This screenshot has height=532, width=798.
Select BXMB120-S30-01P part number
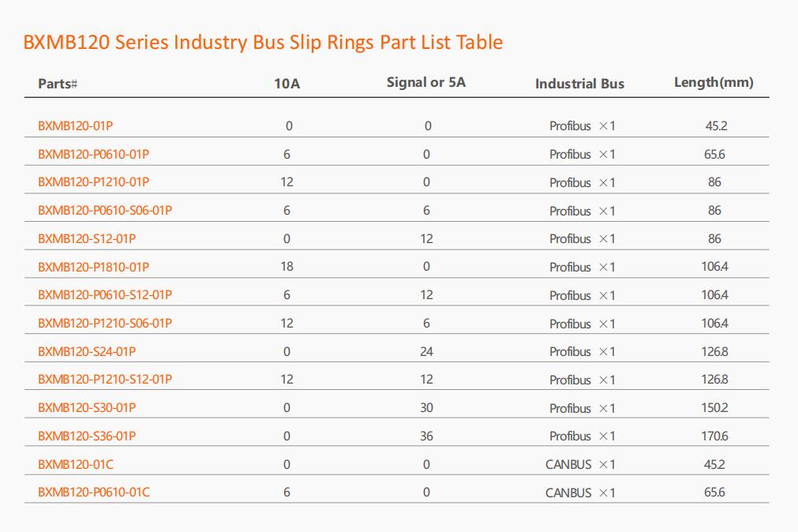pyautogui.click(x=87, y=408)
